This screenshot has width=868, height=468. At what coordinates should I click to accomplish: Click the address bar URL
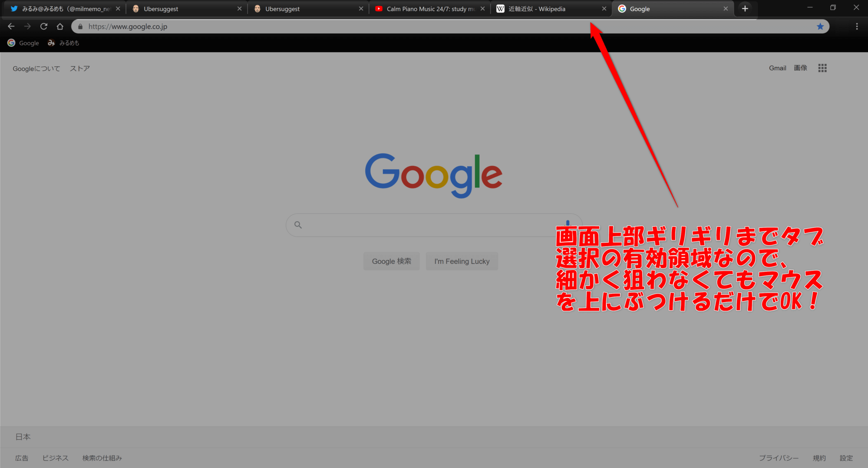coord(128,26)
